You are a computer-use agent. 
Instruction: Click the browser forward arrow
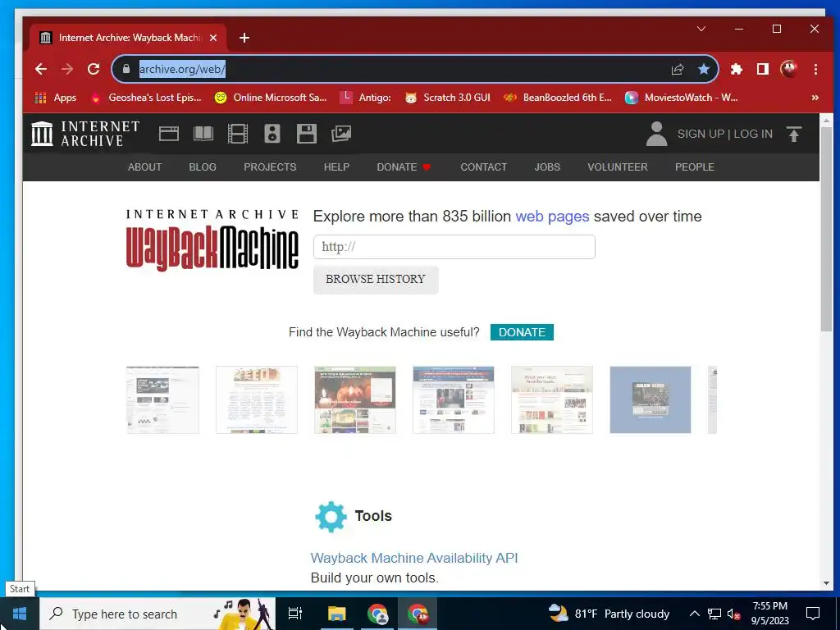67,69
